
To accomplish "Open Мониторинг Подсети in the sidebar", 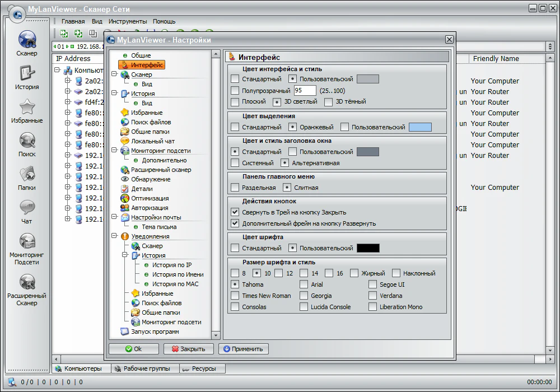I will point(27,242).
